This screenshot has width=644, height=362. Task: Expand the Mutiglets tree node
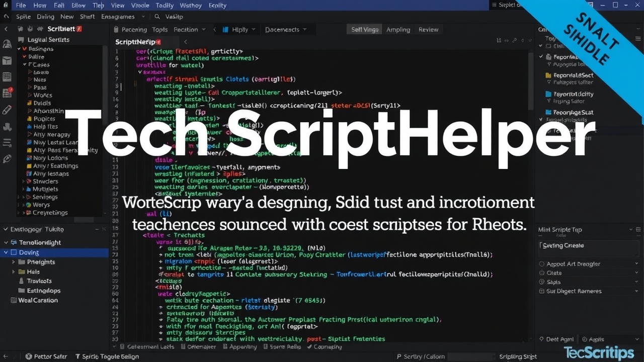pos(24,190)
